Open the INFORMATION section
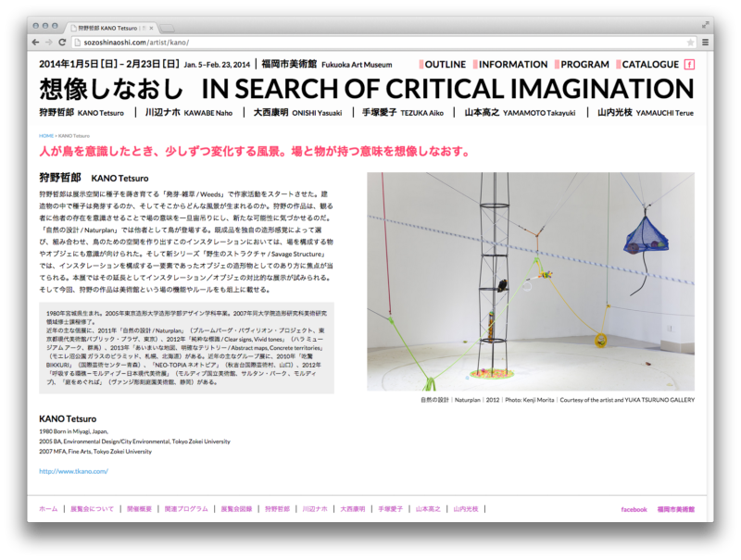The height and width of the screenshot is (560, 741). (x=512, y=64)
